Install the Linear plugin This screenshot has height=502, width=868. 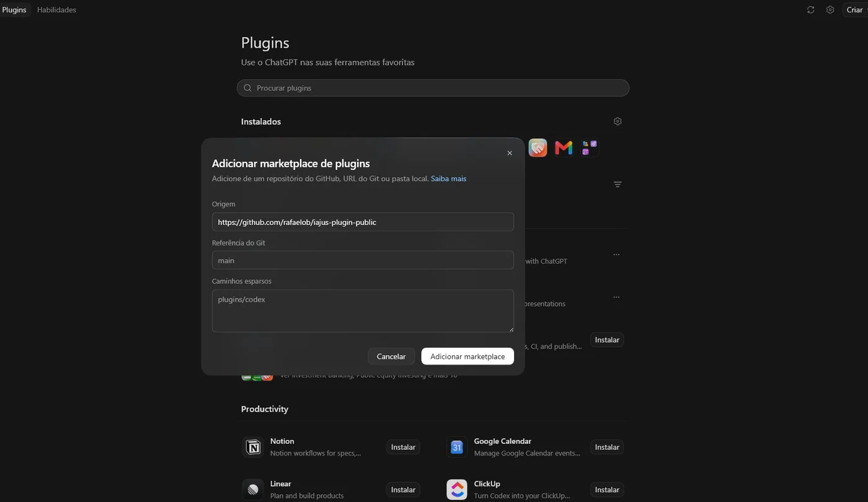[403, 490]
